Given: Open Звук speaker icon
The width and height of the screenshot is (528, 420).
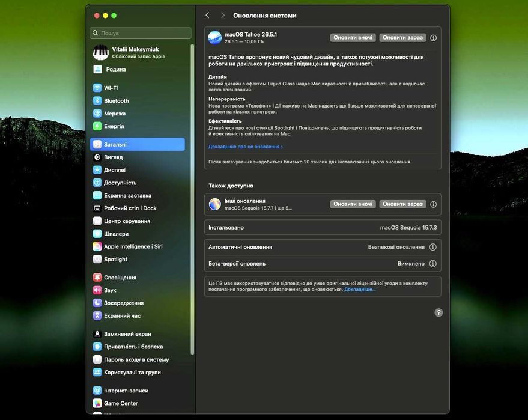Looking at the screenshot, I should pos(97,290).
